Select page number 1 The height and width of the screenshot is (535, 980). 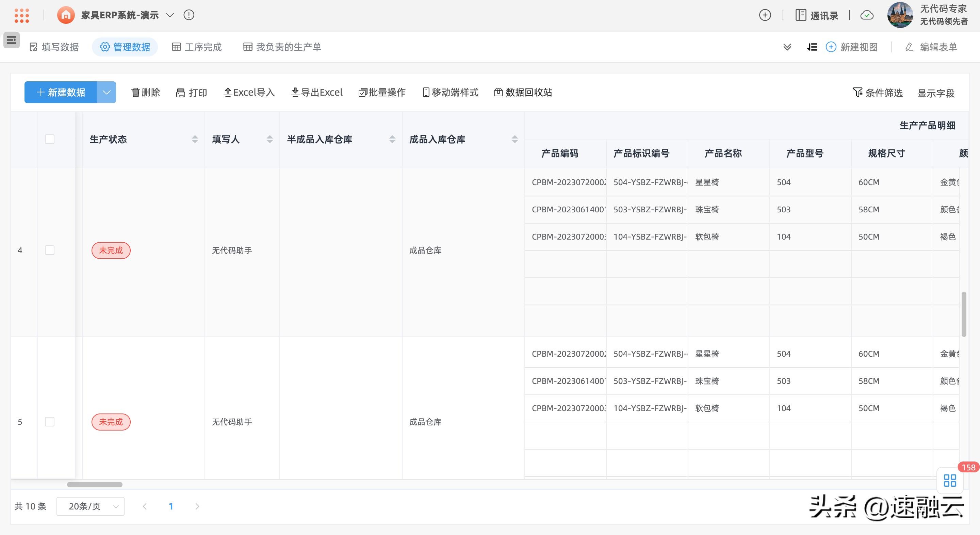[171, 506]
